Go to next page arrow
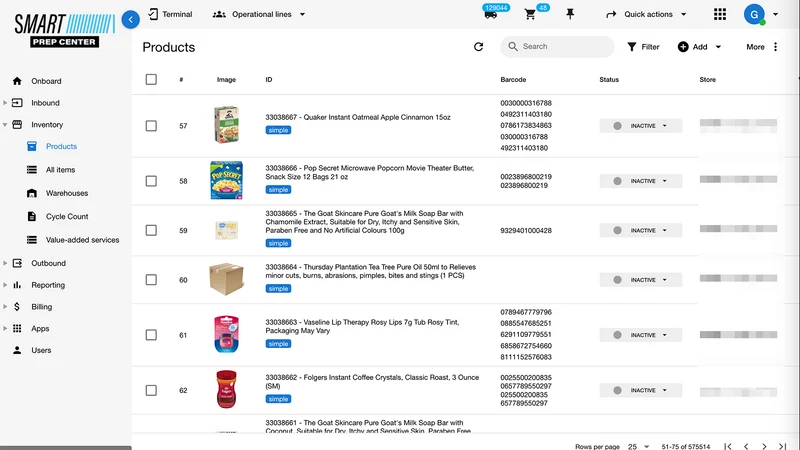 point(764,446)
